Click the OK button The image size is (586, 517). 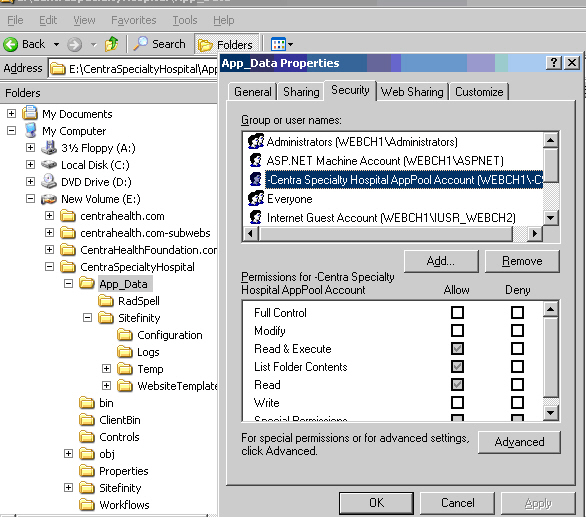376,503
